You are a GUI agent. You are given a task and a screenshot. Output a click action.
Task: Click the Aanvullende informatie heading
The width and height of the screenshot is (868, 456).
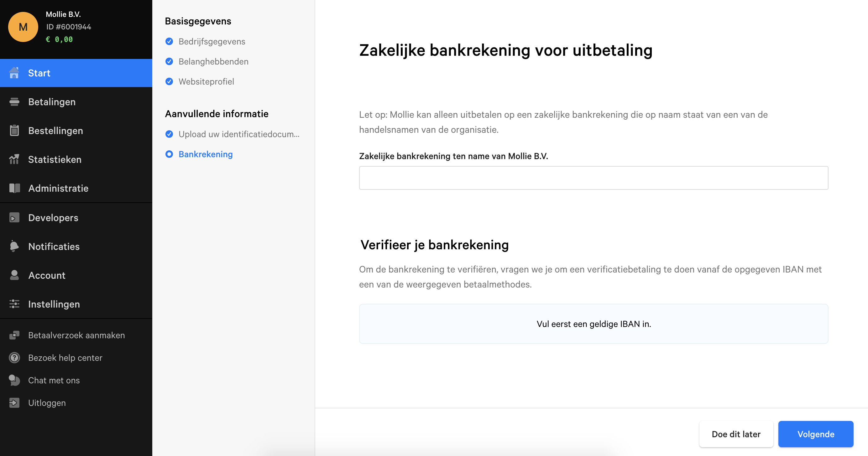217,114
